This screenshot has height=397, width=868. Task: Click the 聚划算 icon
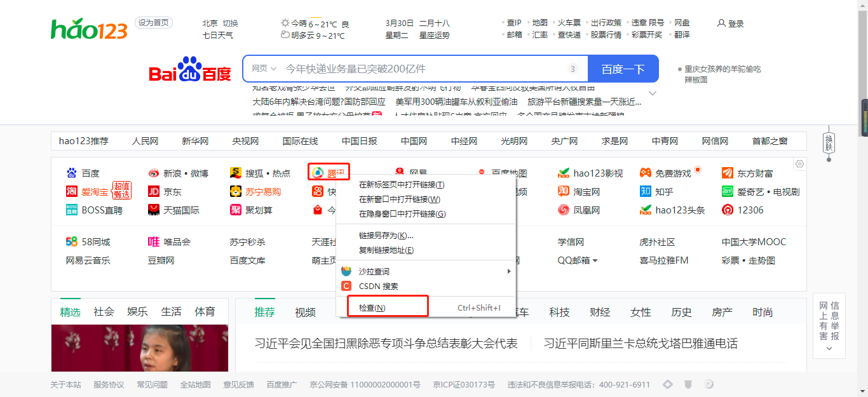[236, 210]
